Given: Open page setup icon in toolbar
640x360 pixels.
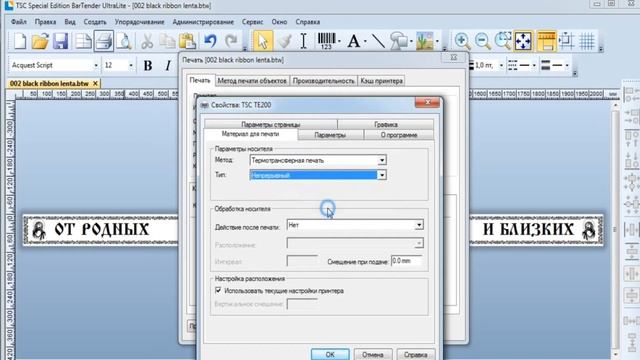Looking at the screenshot, I should coord(83,41).
